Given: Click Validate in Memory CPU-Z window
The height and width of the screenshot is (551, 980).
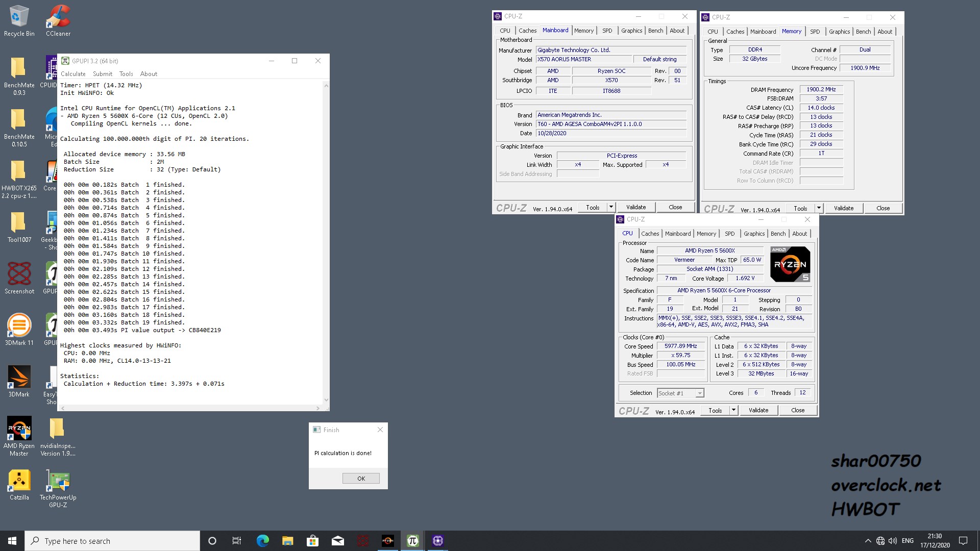Looking at the screenshot, I should coord(844,208).
